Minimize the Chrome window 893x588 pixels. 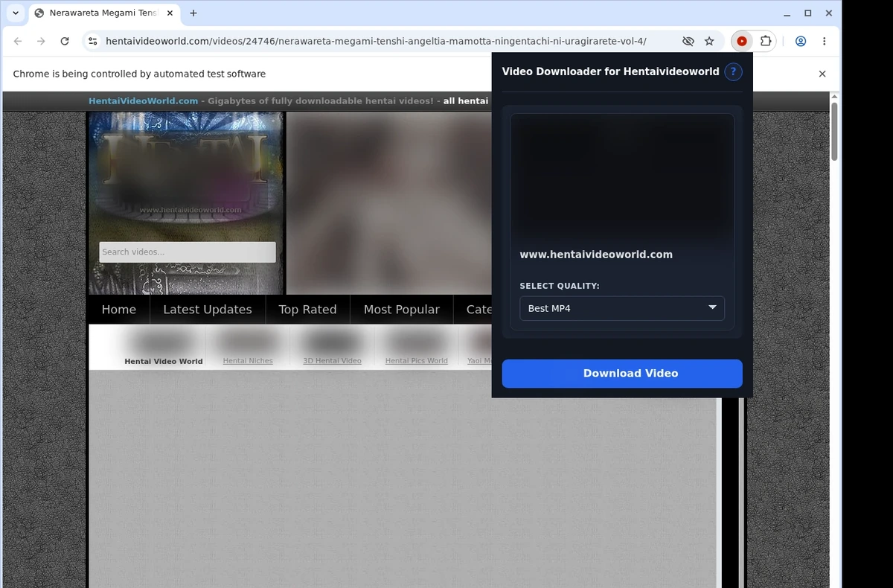(x=787, y=13)
